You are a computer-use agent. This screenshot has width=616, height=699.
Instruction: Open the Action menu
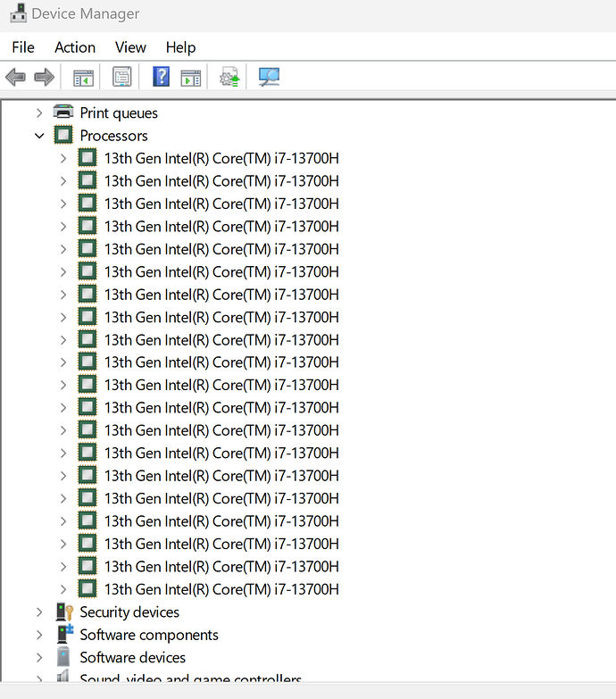tap(75, 47)
